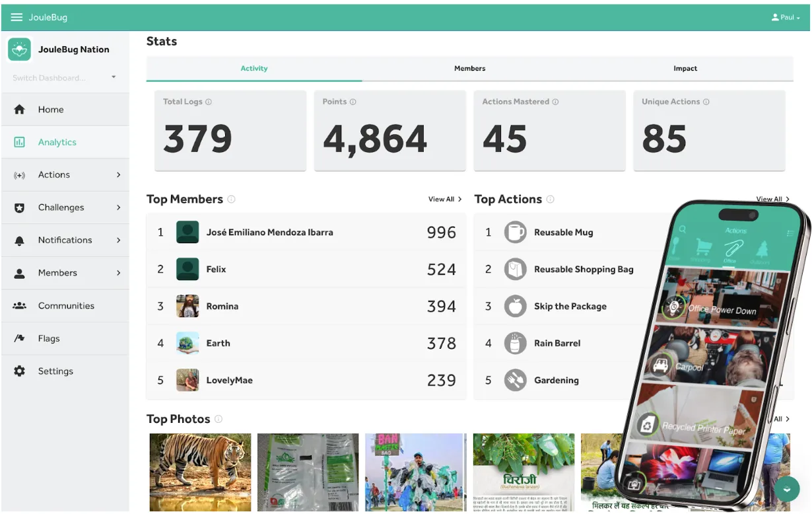This screenshot has height=514, width=812.
Task: Switch to the Members stats tab
Action: point(469,69)
